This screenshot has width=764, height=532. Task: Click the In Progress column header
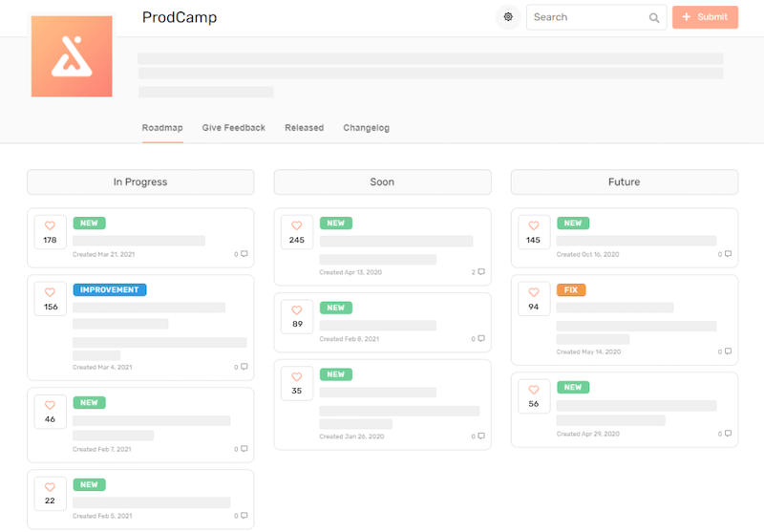coord(140,181)
